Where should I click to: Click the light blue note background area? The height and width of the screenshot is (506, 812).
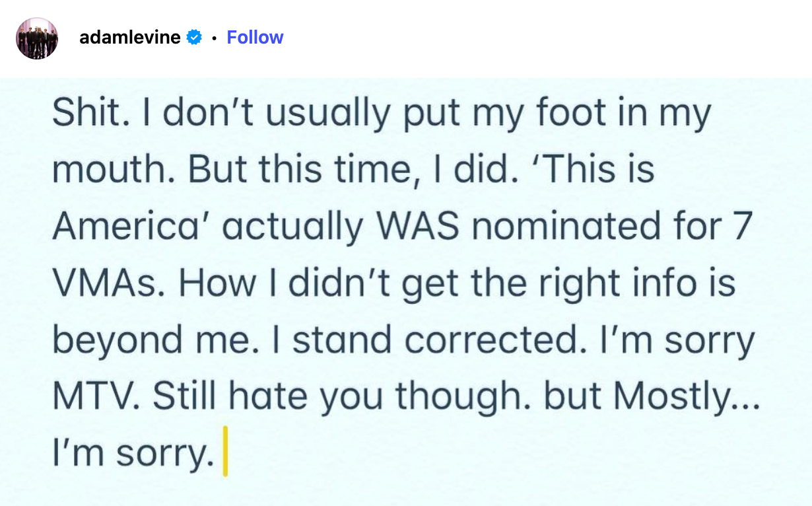click(406, 284)
